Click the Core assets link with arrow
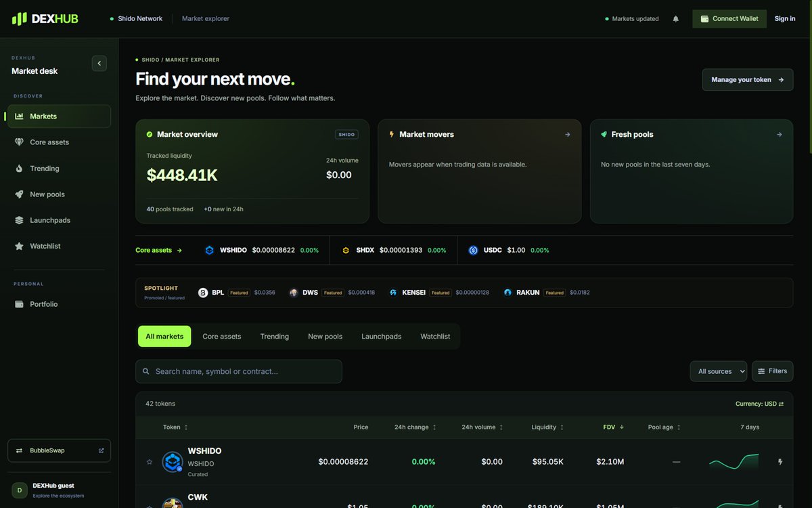 [x=159, y=250]
